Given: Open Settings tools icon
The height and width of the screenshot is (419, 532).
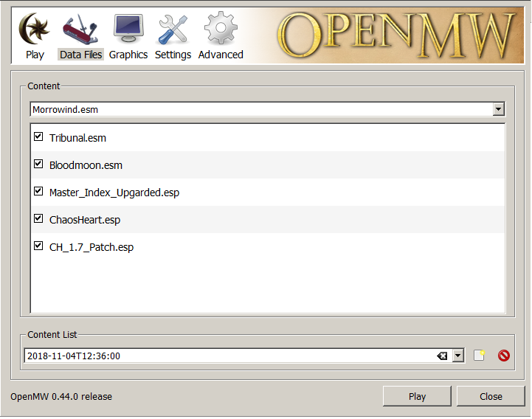Looking at the screenshot, I should tap(173, 30).
